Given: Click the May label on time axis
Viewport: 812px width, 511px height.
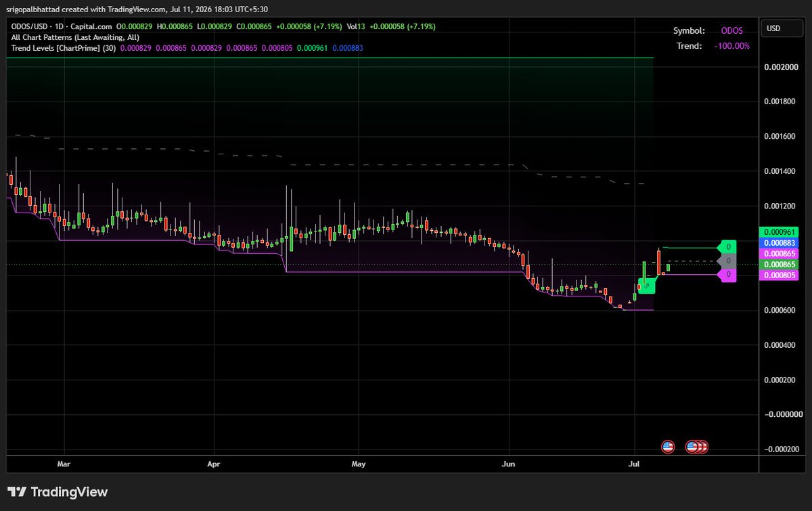Looking at the screenshot, I should [359, 465].
